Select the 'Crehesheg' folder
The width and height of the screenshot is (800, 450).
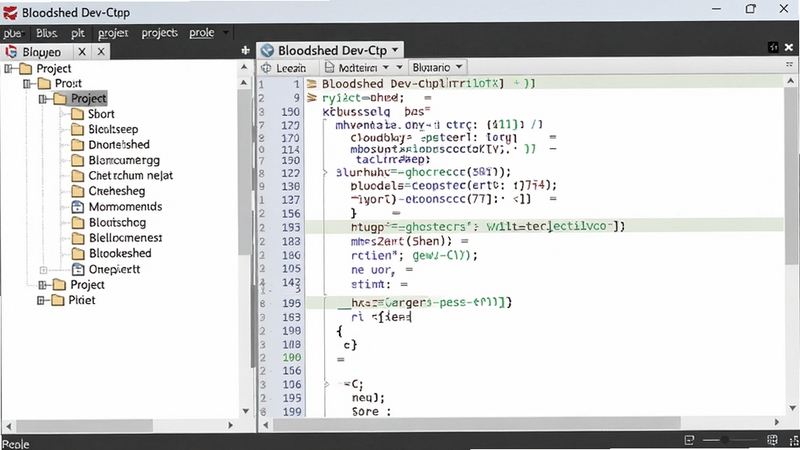pyautogui.click(x=108, y=191)
